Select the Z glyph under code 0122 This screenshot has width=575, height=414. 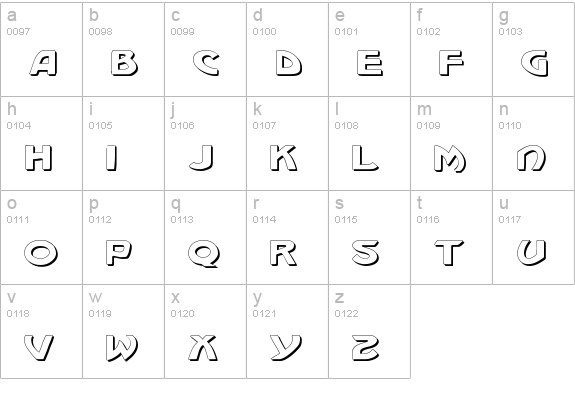tap(366, 348)
